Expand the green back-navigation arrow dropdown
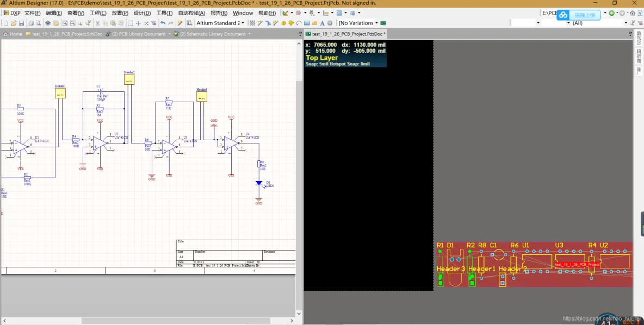This screenshot has height=325, width=644. [617, 12]
